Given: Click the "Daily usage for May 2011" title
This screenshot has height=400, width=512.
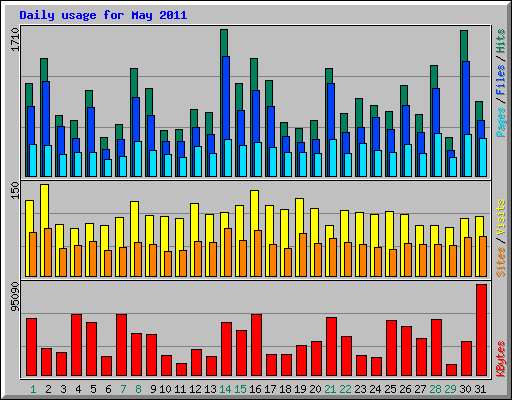Looking at the screenshot, I should (x=103, y=15).
